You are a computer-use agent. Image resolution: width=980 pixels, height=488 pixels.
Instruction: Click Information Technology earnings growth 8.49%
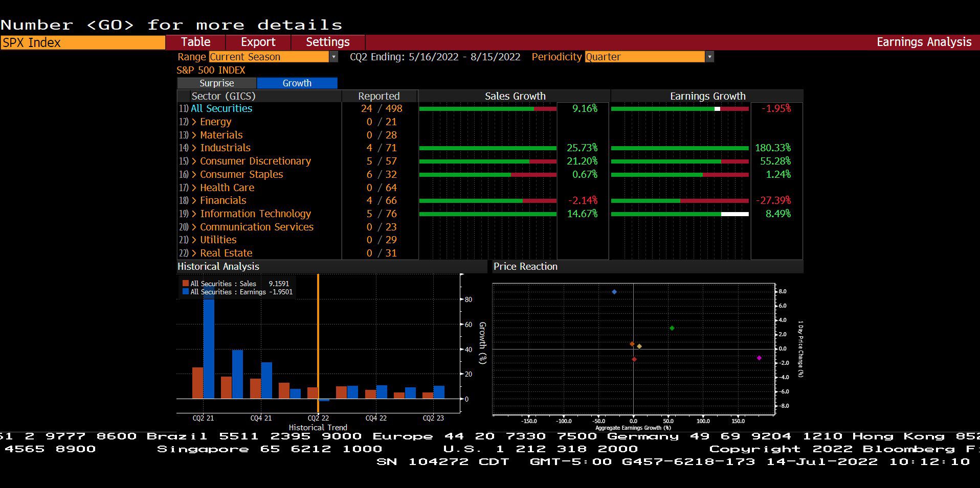click(x=778, y=214)
